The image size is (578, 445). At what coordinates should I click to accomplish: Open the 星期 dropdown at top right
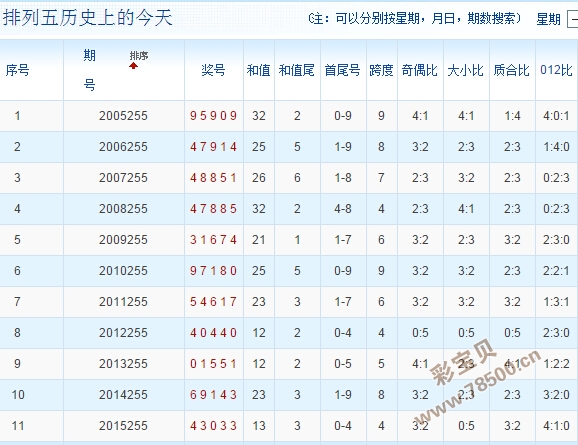(572, 19)
